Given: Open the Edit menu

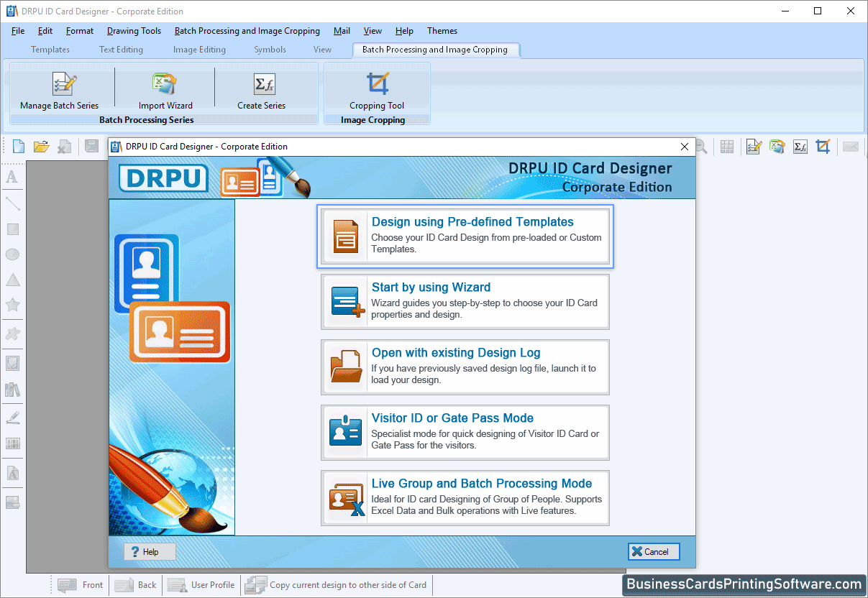Looking at the screenshot, I should point(45,31).
